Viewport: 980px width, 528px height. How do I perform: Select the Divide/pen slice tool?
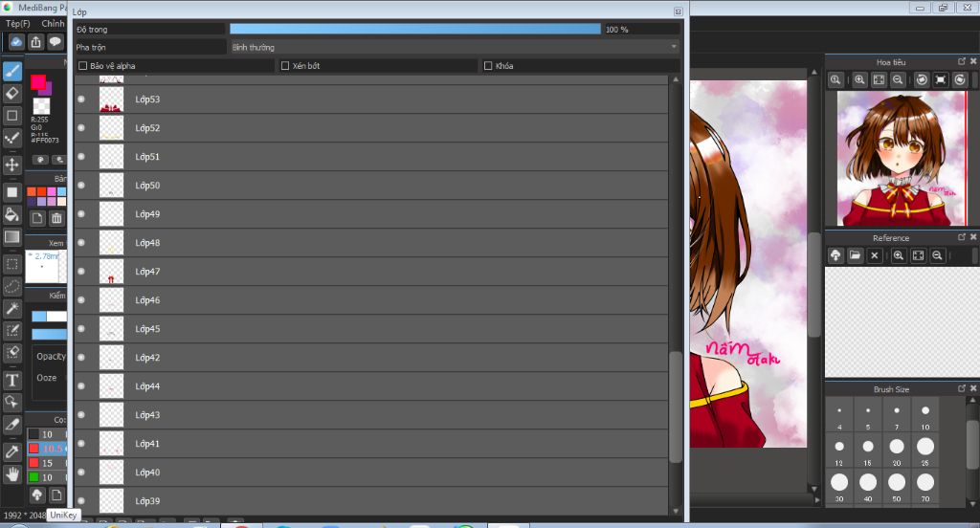click(11, 425)
